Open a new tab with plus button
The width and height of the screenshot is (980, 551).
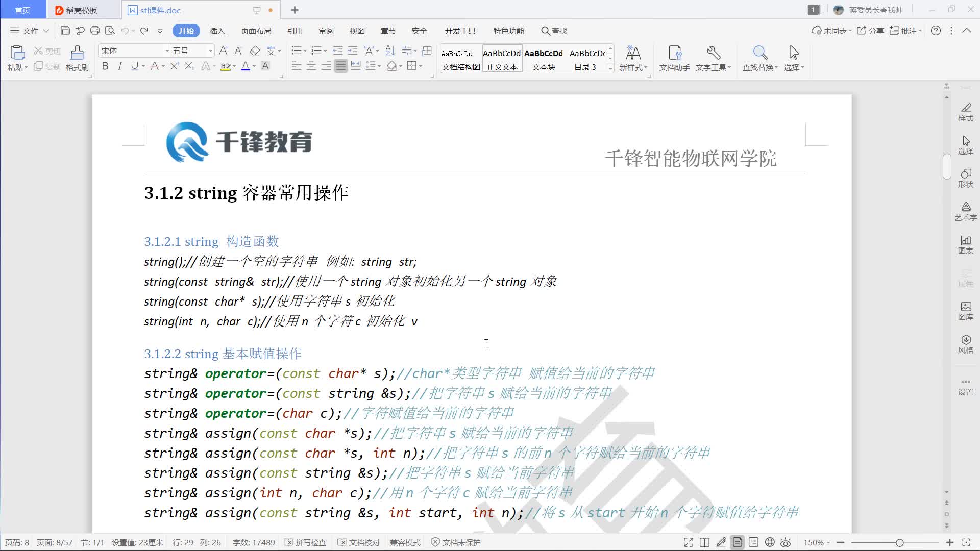pos(295,10)
